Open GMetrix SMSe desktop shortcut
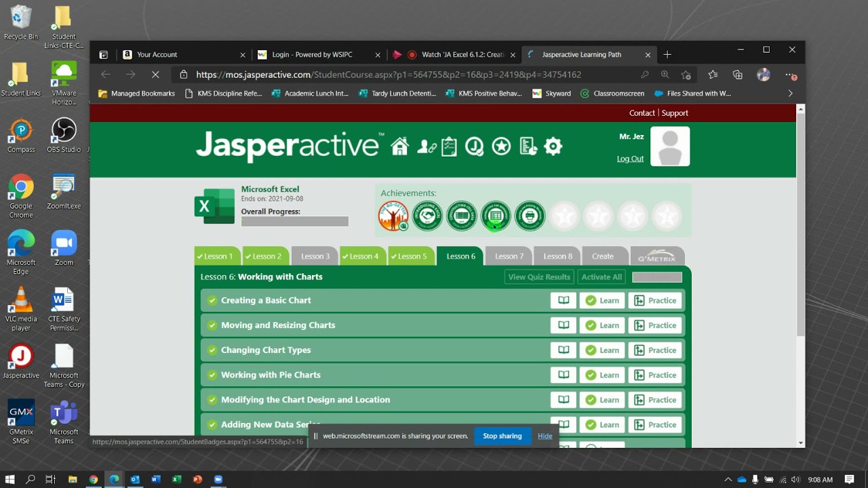 21,421
